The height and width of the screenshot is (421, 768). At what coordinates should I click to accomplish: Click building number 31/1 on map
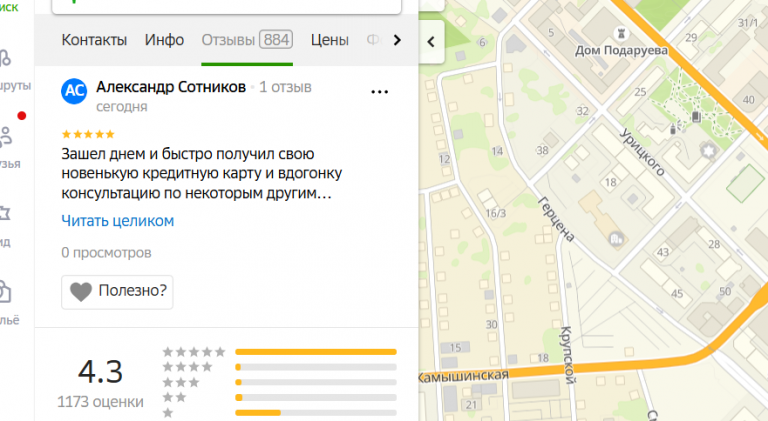pyautogui.click(x=747, y=23)
